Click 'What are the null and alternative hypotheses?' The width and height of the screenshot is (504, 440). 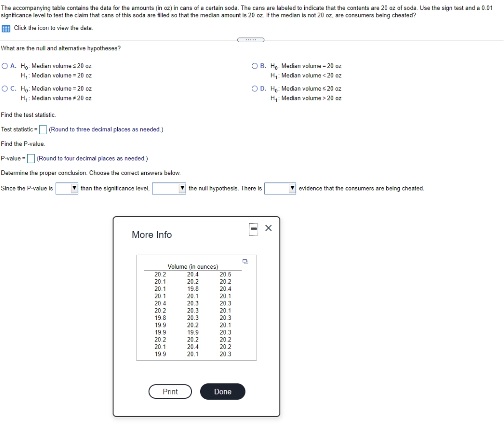61,48
